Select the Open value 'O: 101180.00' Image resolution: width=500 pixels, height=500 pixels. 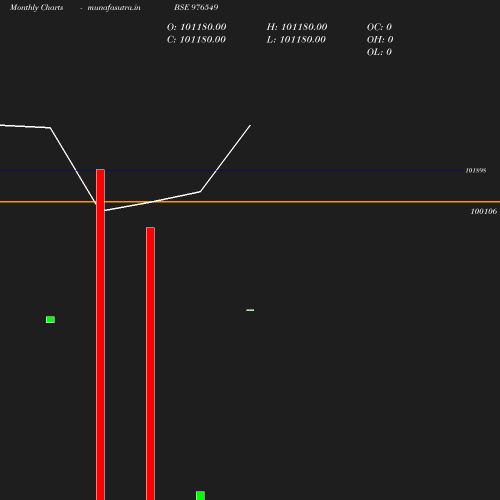(196, 27)
